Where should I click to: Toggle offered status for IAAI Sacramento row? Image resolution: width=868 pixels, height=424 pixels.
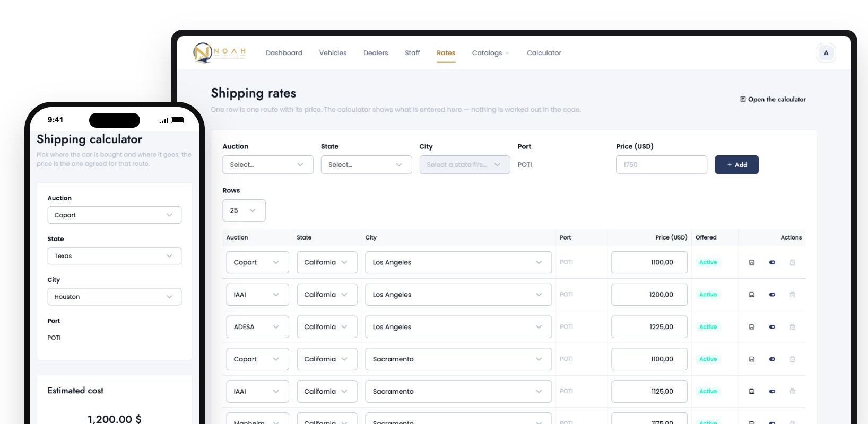[772, 392]
